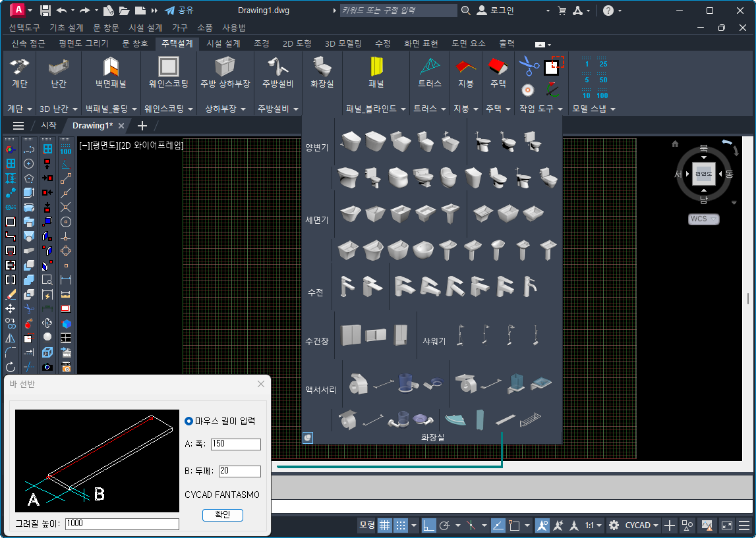This screenshot has height=538, width=756.
Task: Click the 공유 share button
Action: coord(179,11)
